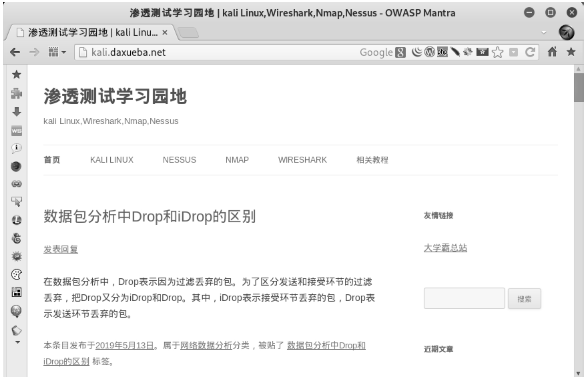The image size is (588, 381).
Task: Switch to the WIRESHARK section
Action: coord(303,160)
